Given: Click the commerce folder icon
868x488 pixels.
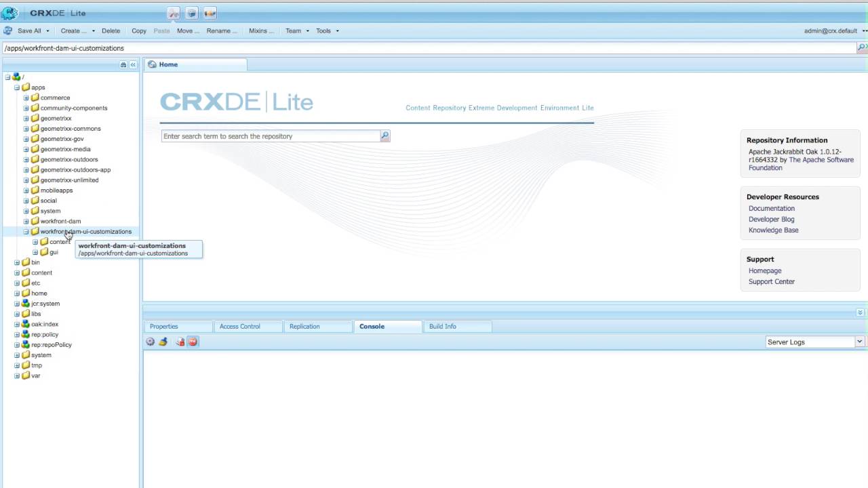Looking at the screenshot, I should tap(35, 98).
